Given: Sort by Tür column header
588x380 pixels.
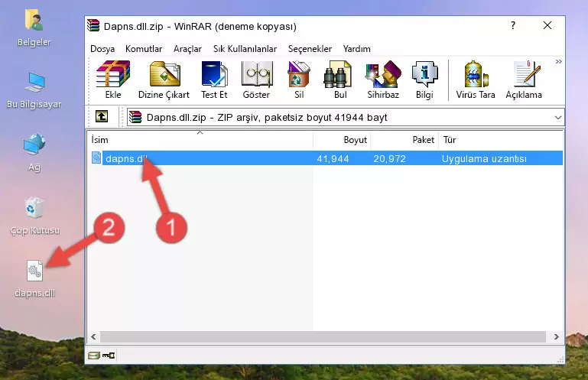Looking at the screenshot, I should coord(501,140).
